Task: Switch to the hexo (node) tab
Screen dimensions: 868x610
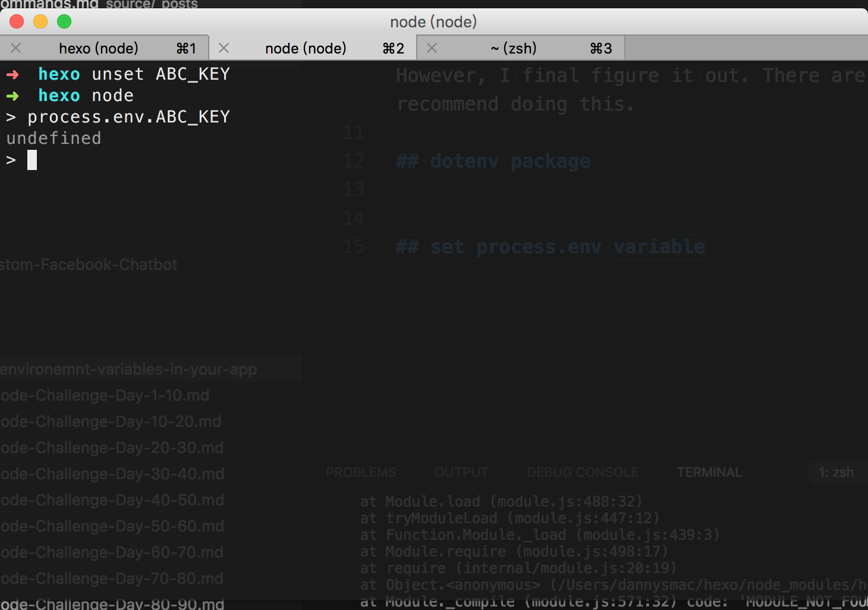Action: [104, 48]
